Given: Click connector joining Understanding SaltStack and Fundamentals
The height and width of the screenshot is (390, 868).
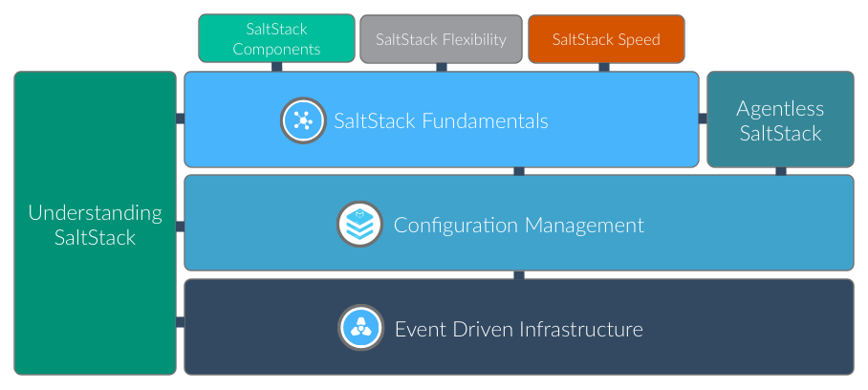Looking at the screenshot, I should (x=180, y=119).
